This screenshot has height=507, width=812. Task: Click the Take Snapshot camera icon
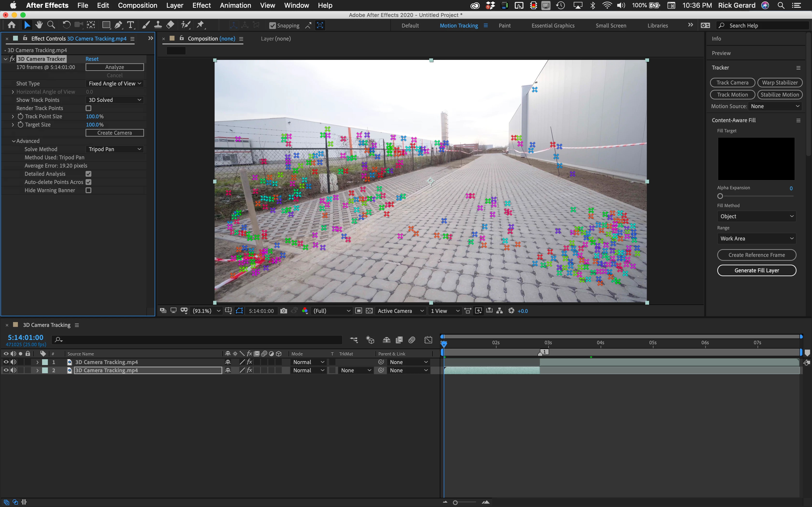(x=283, y=311)
